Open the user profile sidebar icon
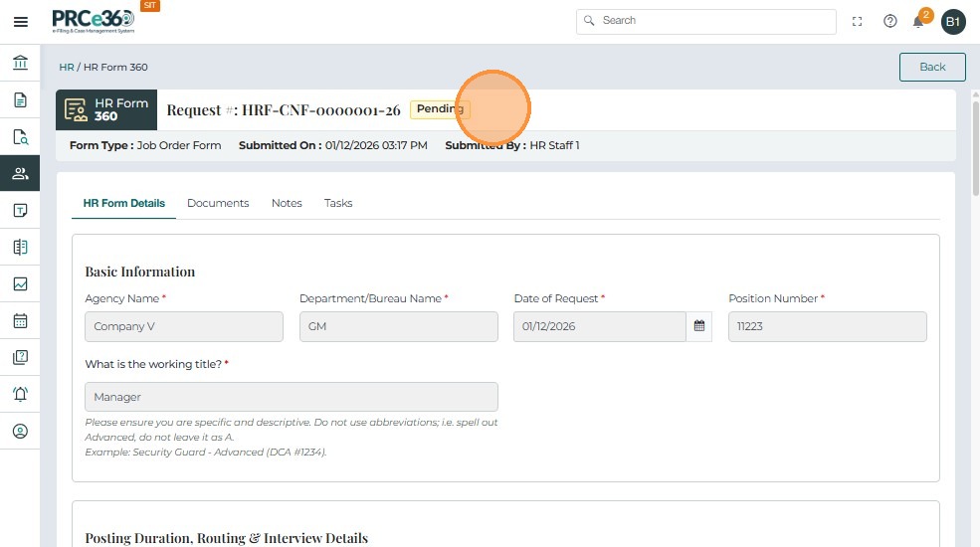 (20, 431)
